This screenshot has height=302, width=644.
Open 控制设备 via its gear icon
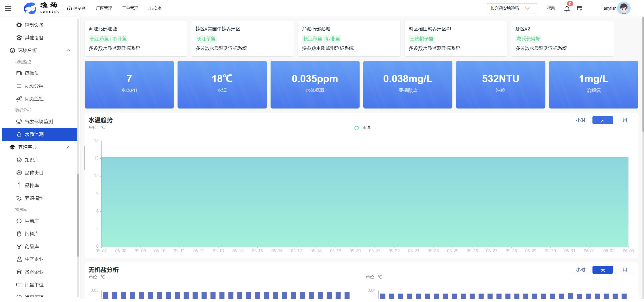point(19,25)
